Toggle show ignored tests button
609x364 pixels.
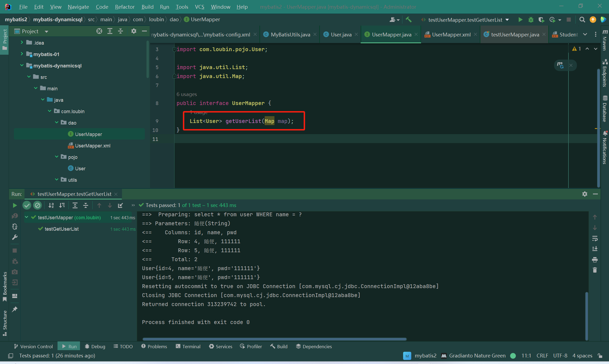38,205
